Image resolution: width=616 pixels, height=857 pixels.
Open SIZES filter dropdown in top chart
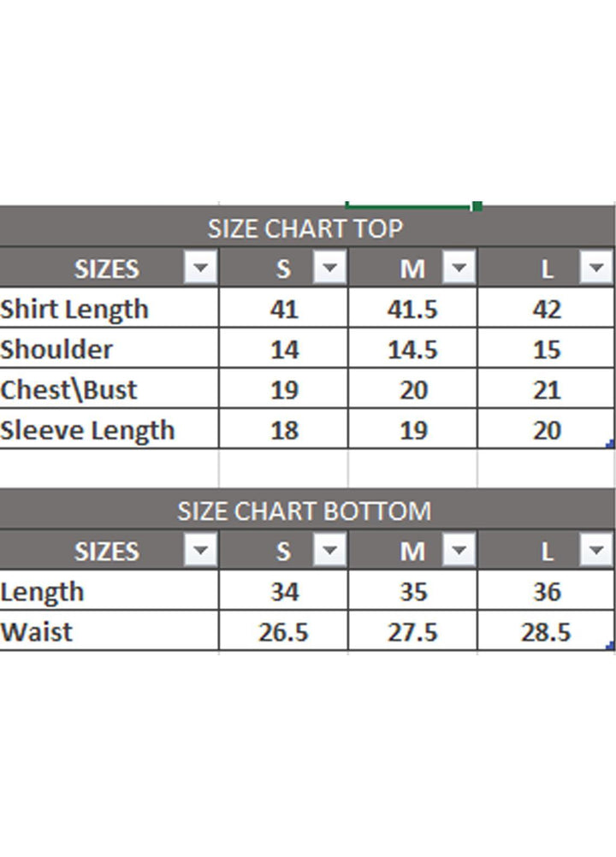(201, 269)
